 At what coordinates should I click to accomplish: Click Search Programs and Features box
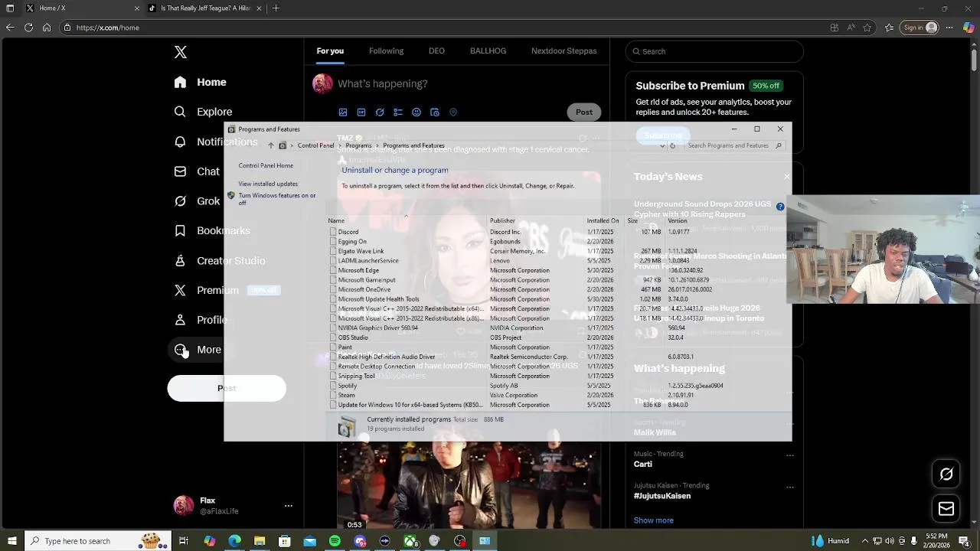pos(733,145)
